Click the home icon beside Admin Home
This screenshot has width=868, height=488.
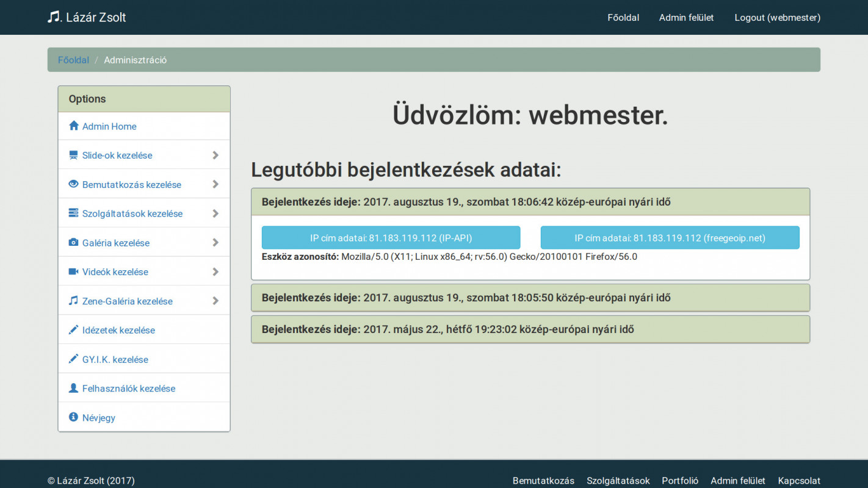pyautogui.click(x=74, y=126)
